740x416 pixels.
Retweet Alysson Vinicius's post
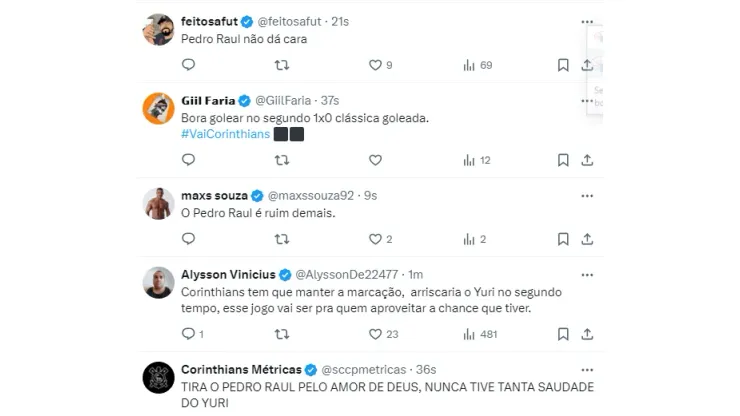pyautogui.click(x=282, y=334)
